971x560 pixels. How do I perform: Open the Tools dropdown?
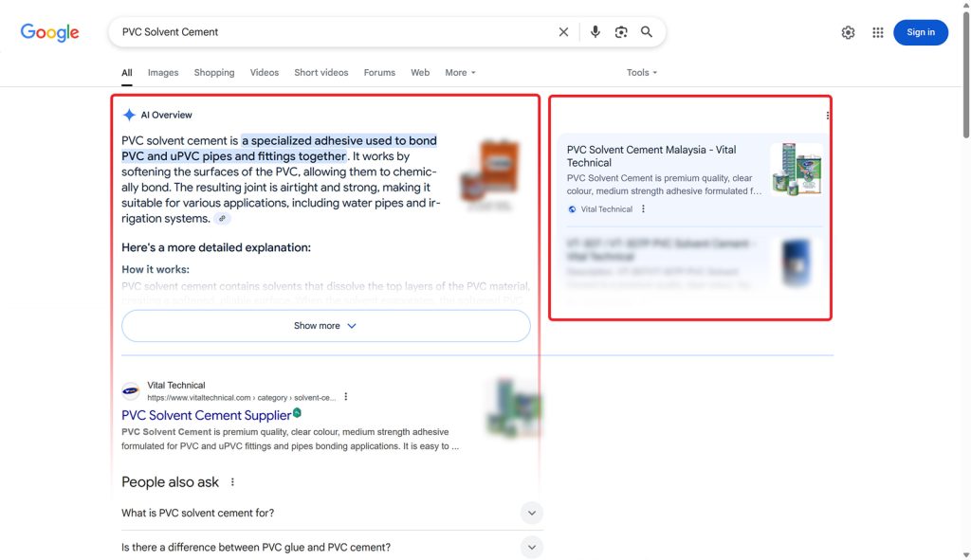click(642, 72)
